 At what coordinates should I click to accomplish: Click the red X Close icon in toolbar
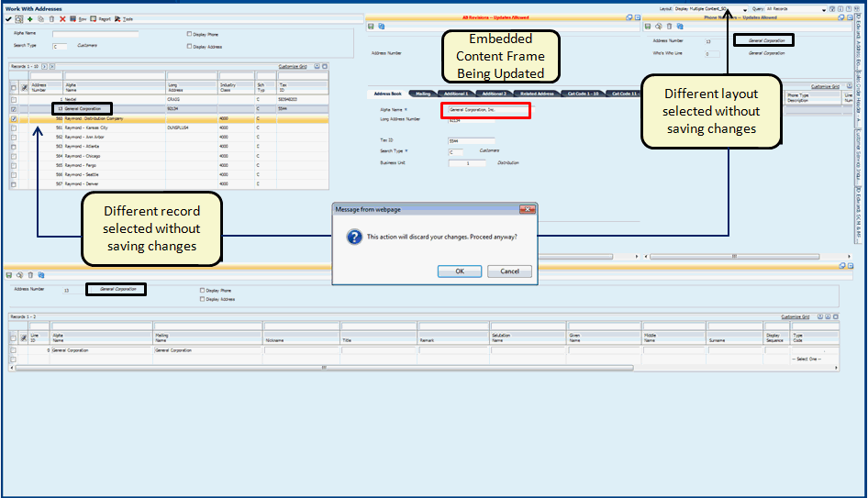coord(62,19)
